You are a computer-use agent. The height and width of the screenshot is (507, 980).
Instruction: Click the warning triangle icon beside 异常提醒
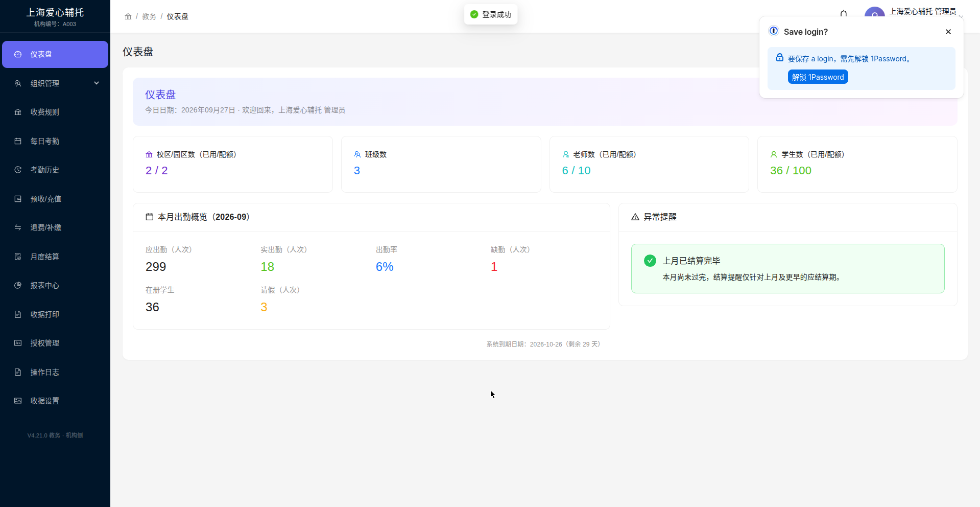[635, 217]
